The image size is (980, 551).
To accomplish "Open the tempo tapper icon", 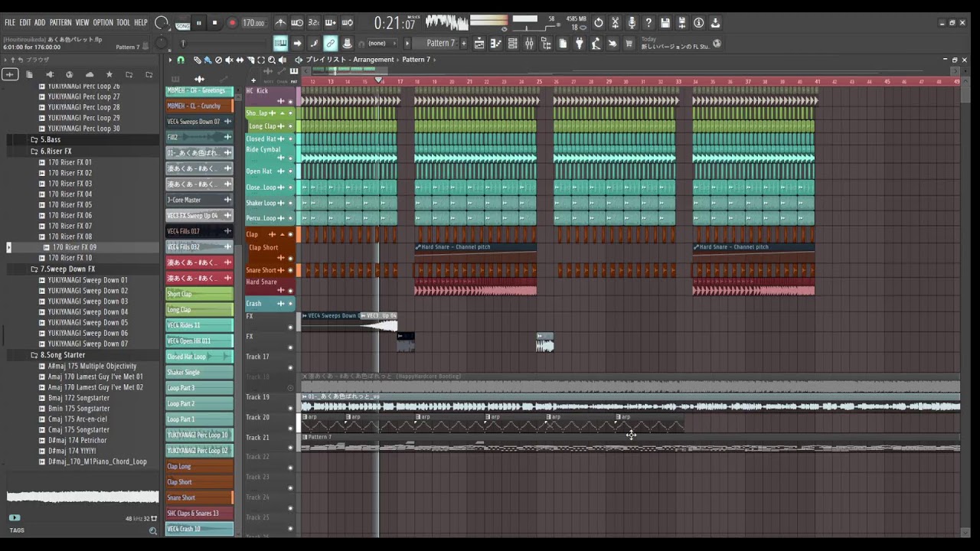I will (x=596, y=43).
